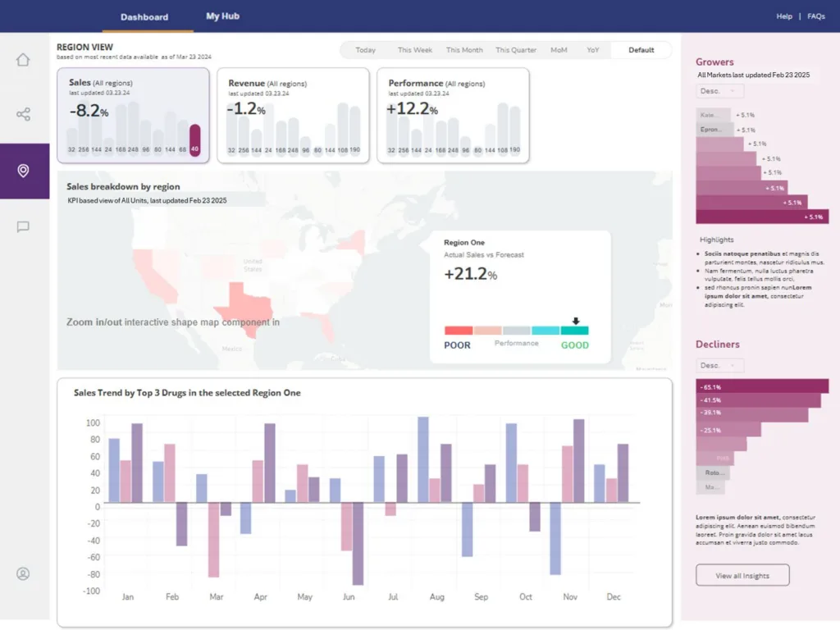Click the Sales Trend by Top 3 Drugs title
Viewport: 840px width, 630px height.
(x=187, y=393)
